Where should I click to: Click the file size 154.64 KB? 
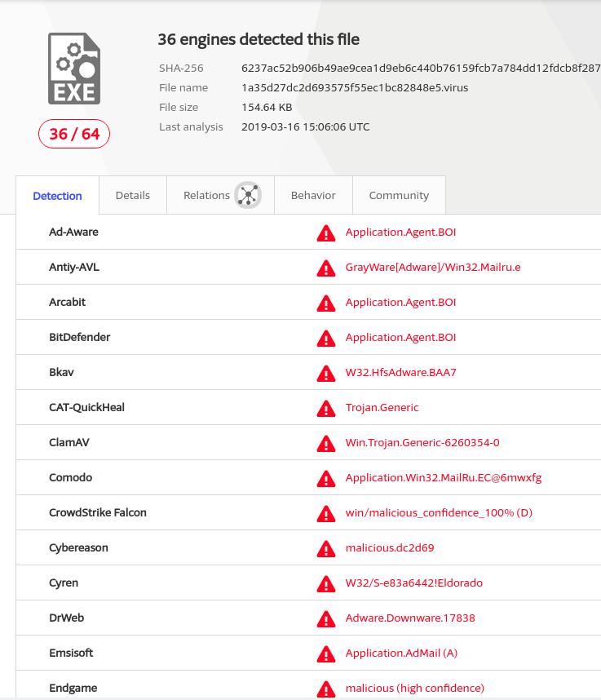pos(267,107)
